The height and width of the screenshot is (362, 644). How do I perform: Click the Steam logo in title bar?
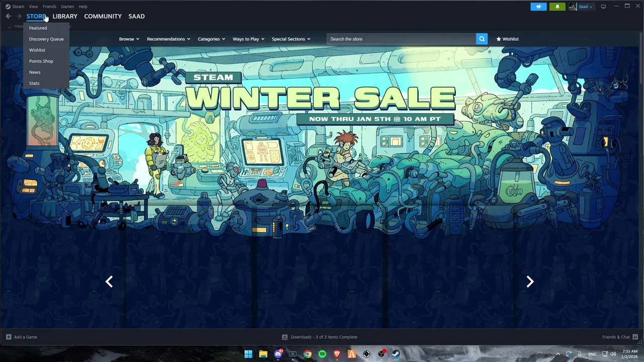[x=8, y=7]
